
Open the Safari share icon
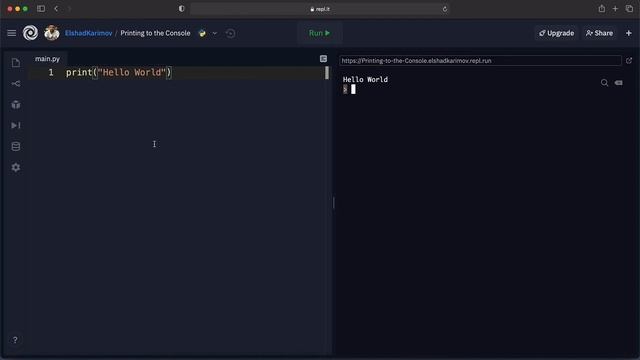point(602,9)
